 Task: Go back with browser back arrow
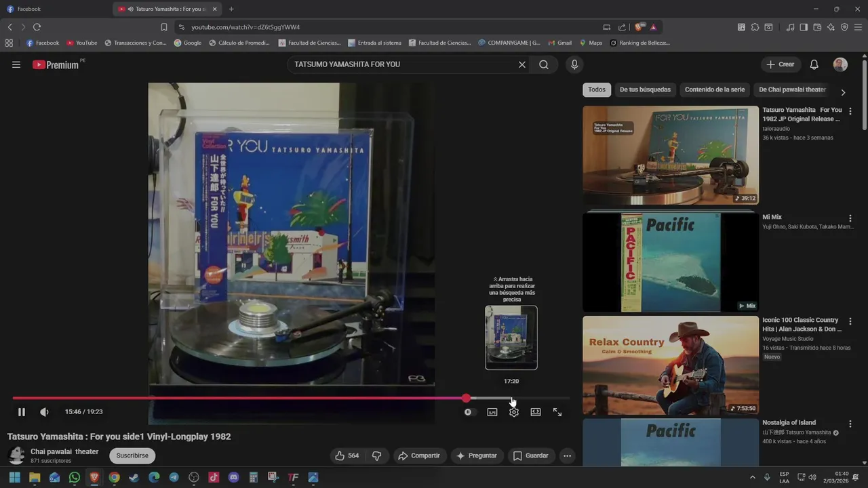tap(10, 27)
